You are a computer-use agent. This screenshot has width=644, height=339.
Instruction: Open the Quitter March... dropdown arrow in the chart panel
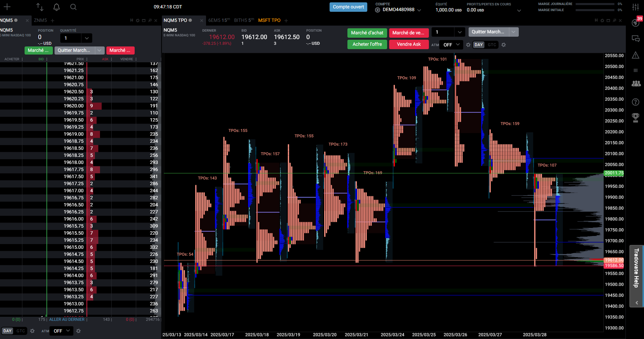(513, 32)
